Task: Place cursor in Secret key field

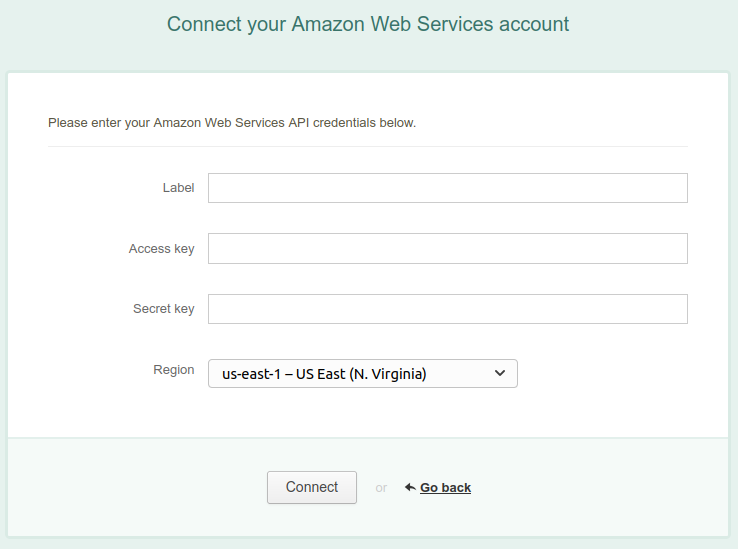Action: (447, 309)
